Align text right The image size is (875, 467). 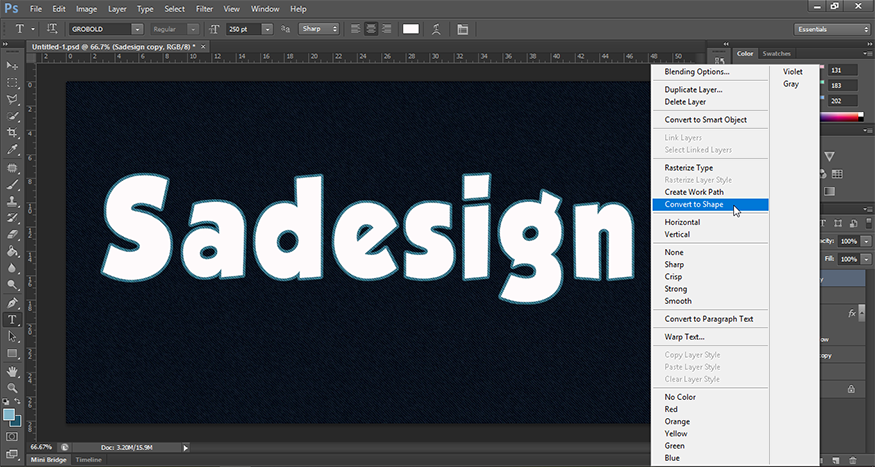coord(386,29)
